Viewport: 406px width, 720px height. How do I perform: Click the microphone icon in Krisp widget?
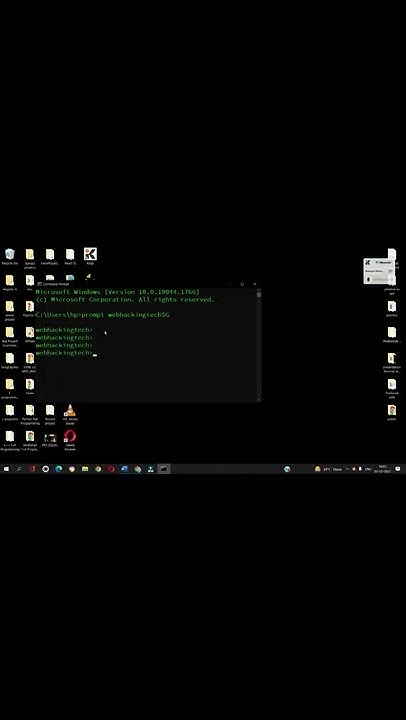(368, 279)
